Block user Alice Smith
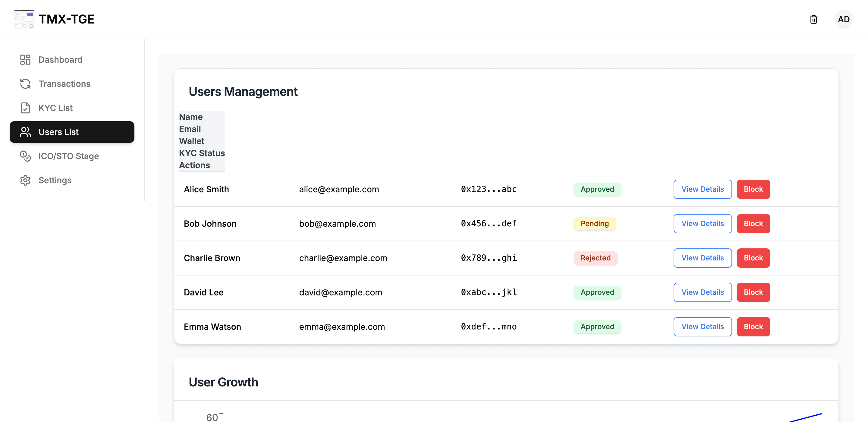 (x=753, y=189)
